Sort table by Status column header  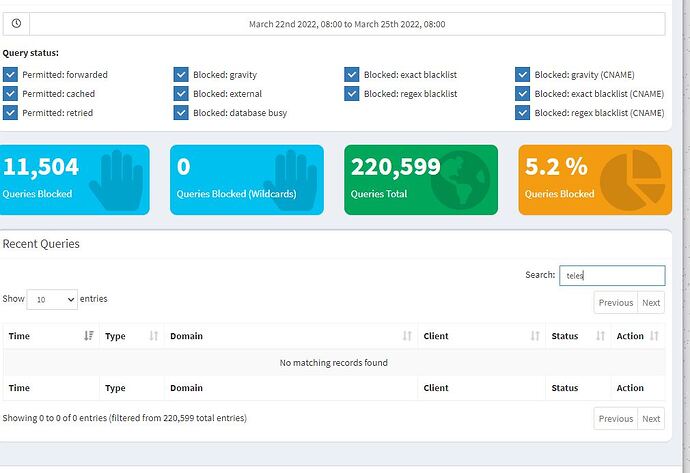(x=576, y=336)
